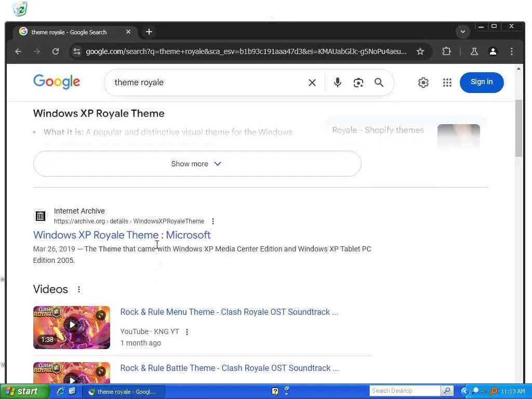Play Rock & Rule Menu Theme thumbnail
Viewport: 532px width, 399px height.
click(x=72, y=327)
